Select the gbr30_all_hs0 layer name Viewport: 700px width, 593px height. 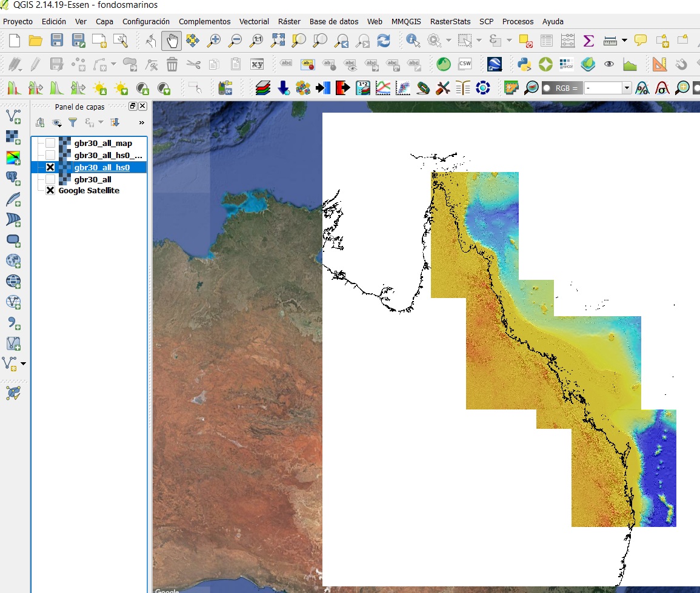pyautogui.click(x=102, y=167)
